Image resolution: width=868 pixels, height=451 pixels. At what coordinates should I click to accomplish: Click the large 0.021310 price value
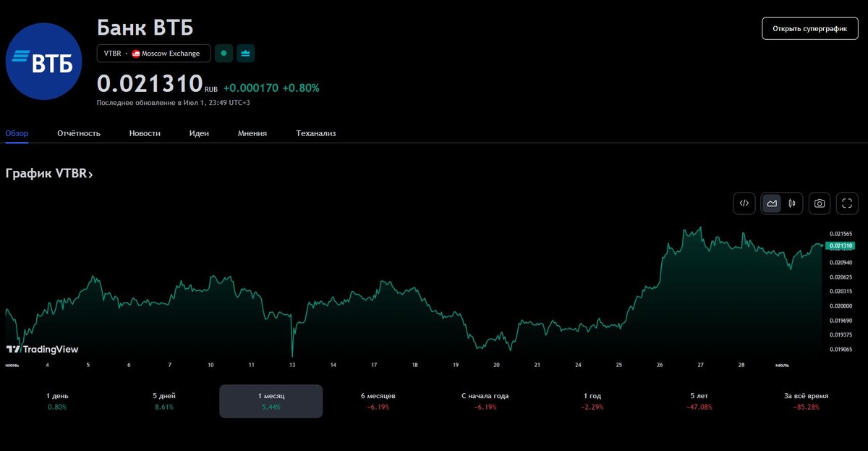tap(150, 84)
